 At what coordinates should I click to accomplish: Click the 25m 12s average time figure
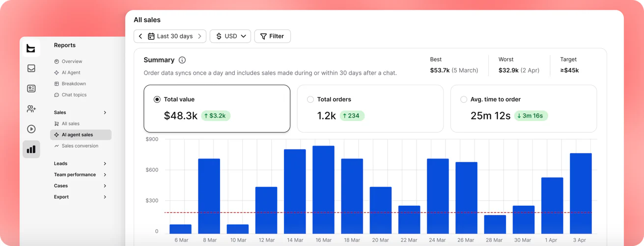pos(490,116)
